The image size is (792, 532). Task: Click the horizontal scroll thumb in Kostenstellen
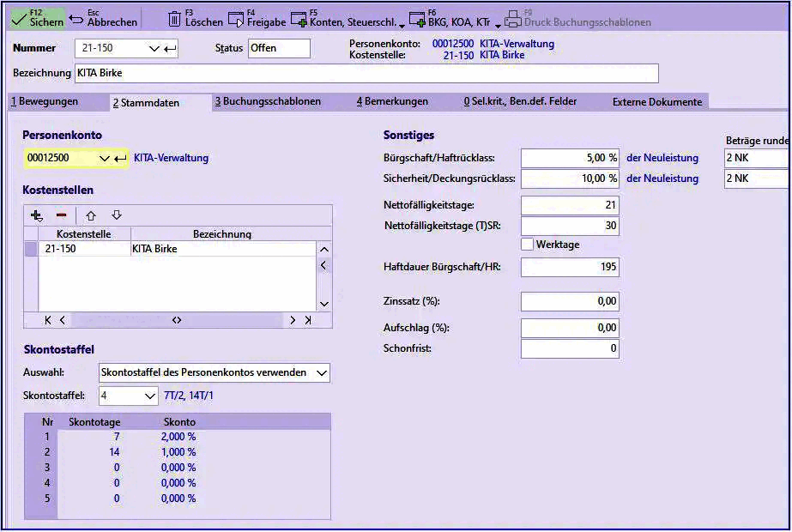coord(177,320)
